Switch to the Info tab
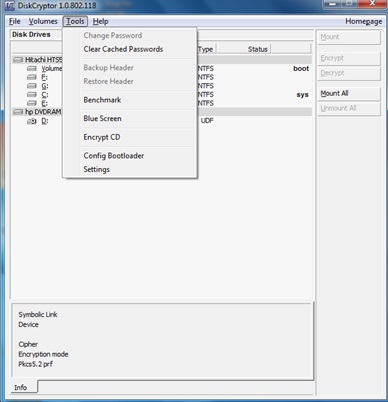 pos(23,387)
